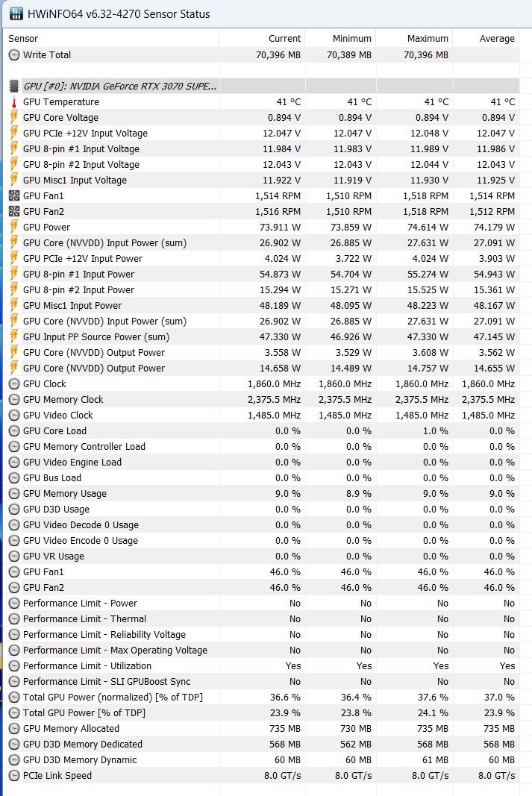Click the gauge icon beside GPU Video Clock
This screenshot has height=796, width=532.
(x=14, y=416)
